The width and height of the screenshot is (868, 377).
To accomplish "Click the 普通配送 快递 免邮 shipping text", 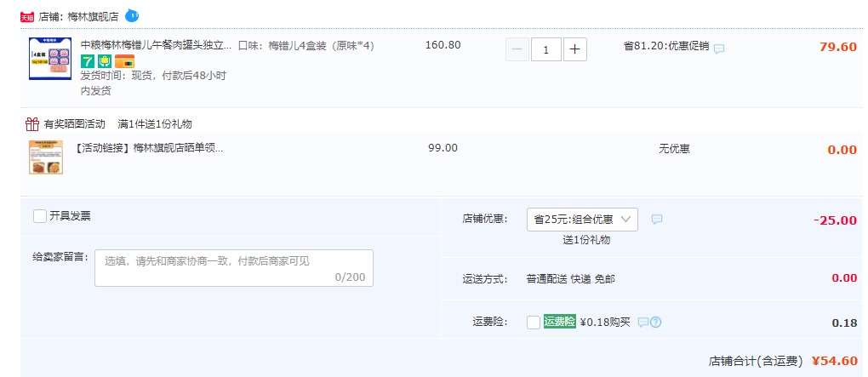I will click(571, 279).
